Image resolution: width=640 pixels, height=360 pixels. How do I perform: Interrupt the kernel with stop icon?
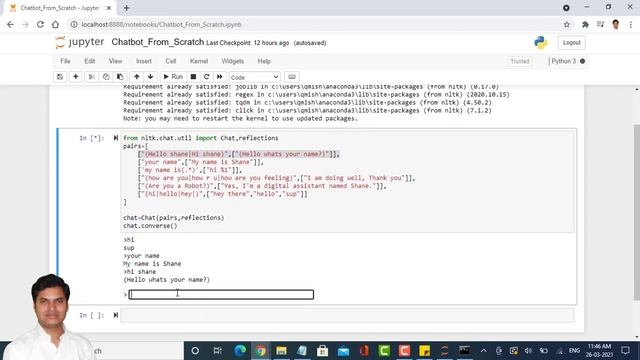193,77
